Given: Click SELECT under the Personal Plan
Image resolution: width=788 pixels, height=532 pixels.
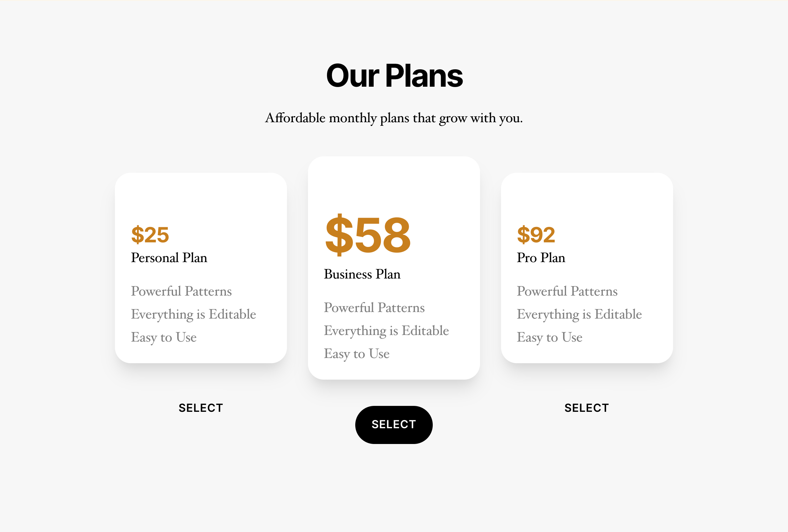Looking at the screenshot, I should 201,408.
